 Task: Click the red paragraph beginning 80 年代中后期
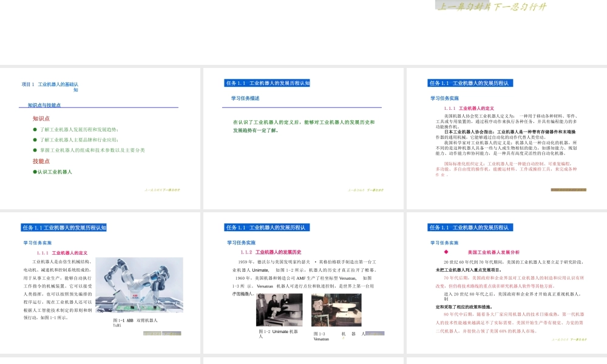tap(510, 323)
